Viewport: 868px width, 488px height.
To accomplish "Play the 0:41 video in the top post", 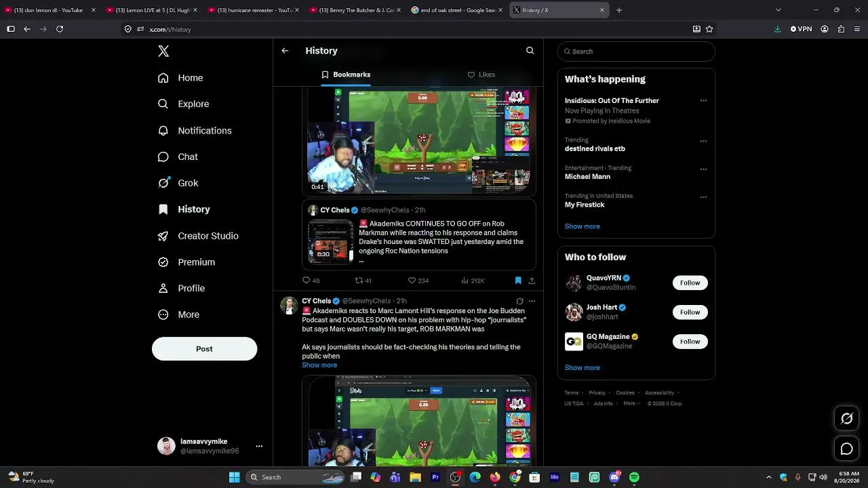I will tap(418, 141).
